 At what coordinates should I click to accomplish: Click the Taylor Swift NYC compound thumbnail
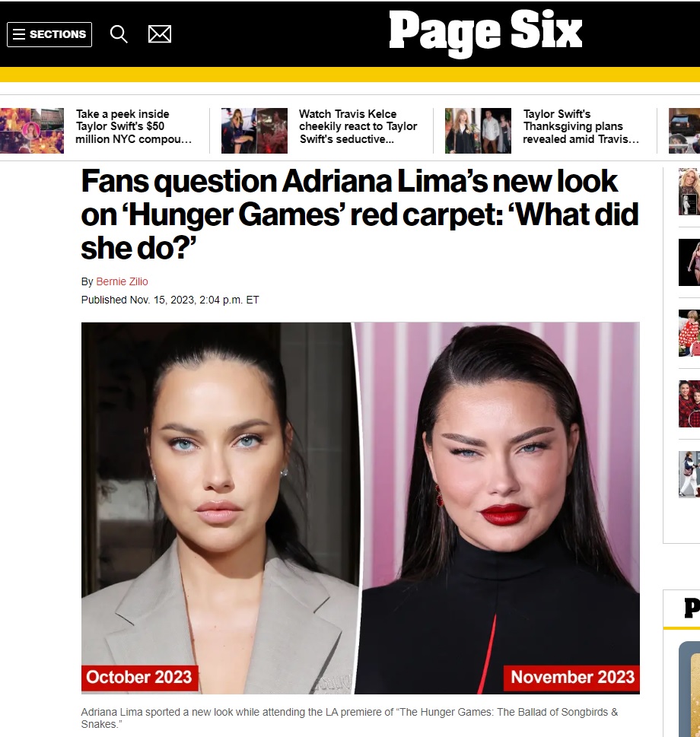coord(32,130)
